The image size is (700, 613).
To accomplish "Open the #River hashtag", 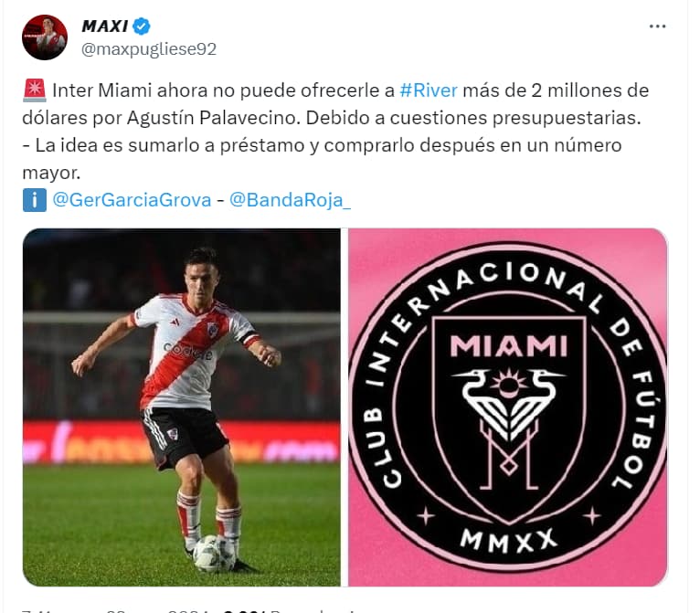I will pyautogui.click(x=429, y=90).
